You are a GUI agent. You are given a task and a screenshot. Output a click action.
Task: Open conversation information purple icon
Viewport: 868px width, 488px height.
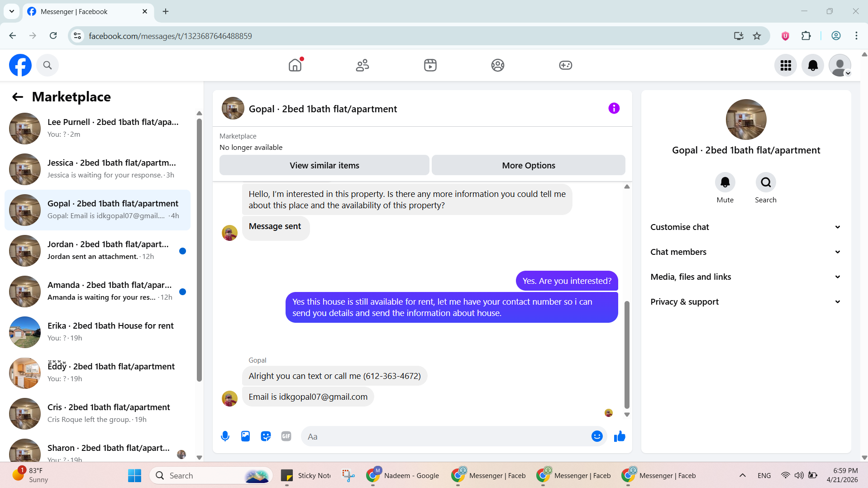pos(614,108)
